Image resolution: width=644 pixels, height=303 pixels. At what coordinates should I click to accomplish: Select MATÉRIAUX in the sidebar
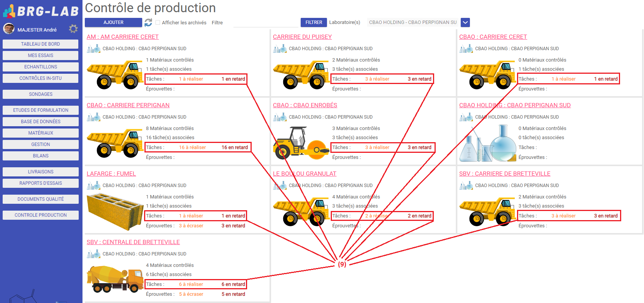(41, 133)
